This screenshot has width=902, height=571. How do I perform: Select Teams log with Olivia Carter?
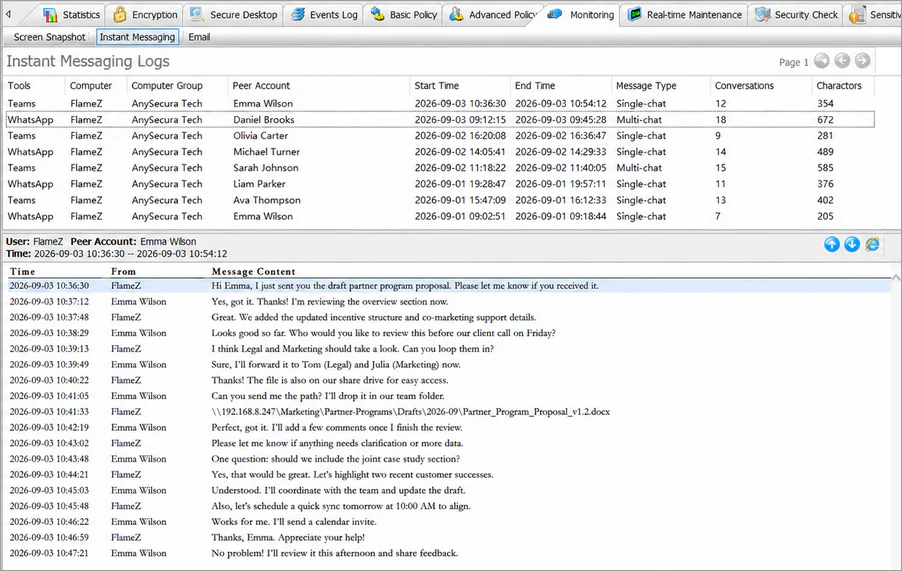pos(440,136)
